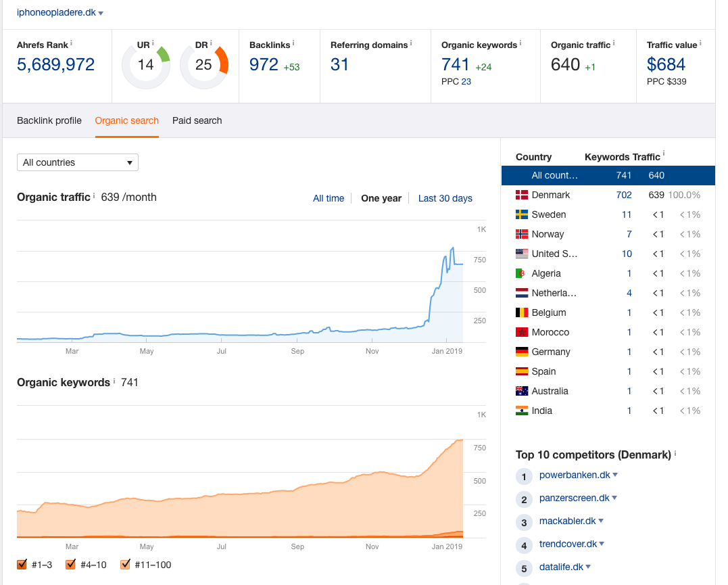Click info icon beside Top 10 competitors
Screen dimensions: 728x585
pos(675,454)
